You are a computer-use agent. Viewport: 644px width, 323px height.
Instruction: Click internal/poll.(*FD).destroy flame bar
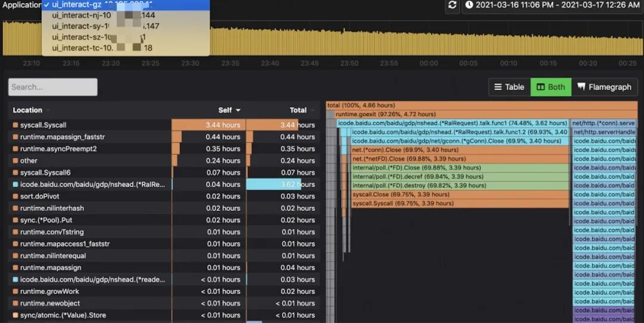pyautogui.click(x=460, y=185)
